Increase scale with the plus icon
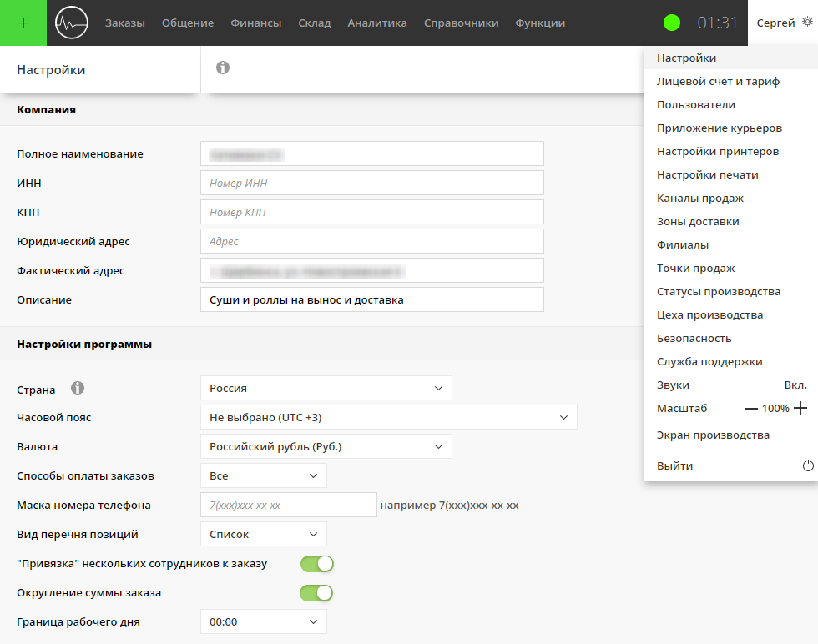This screenshot has width=818, height=644. [x=800, y=409]
